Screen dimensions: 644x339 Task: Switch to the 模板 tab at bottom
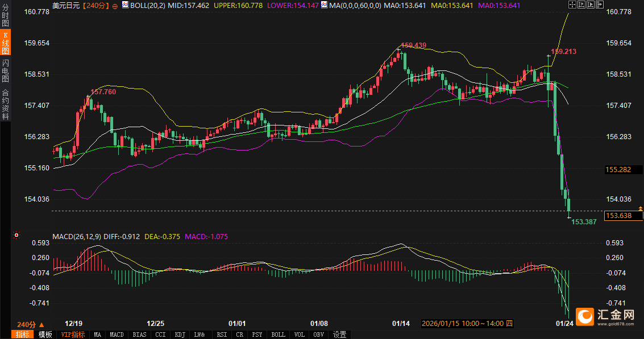pyautogui.click(x=45, y=334)
